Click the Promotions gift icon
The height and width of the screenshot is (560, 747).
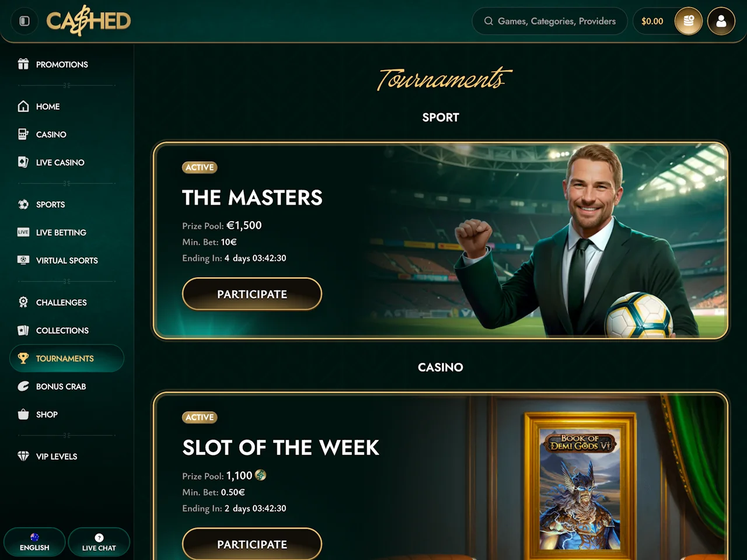tap(23, 64)
